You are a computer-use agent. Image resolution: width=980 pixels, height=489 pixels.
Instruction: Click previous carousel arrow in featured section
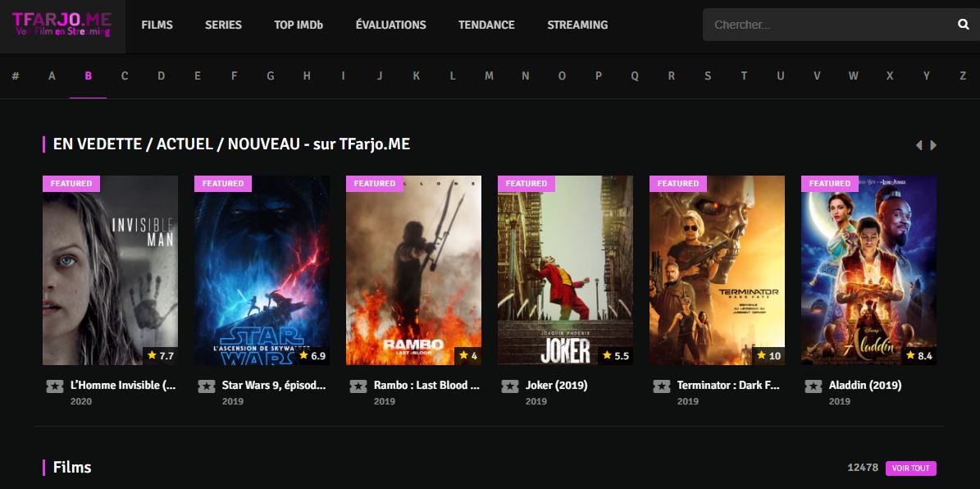918,145
